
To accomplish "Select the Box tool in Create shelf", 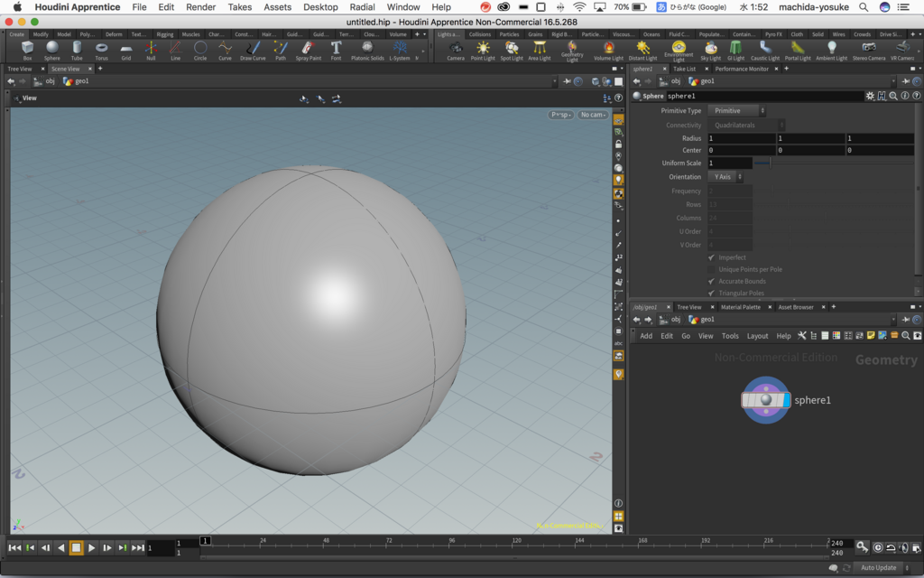I will click(27, 51).
